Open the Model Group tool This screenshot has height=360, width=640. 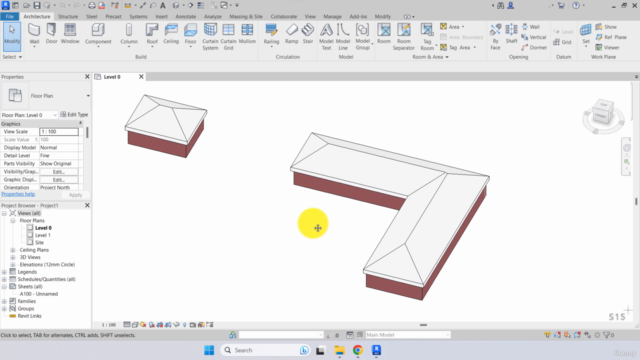click(362, 37)
